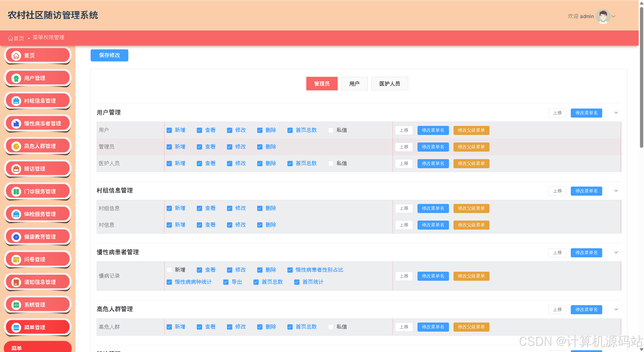
Task: Click the 慢性病患者管理 sidebar icon
Action: [16, 124]
